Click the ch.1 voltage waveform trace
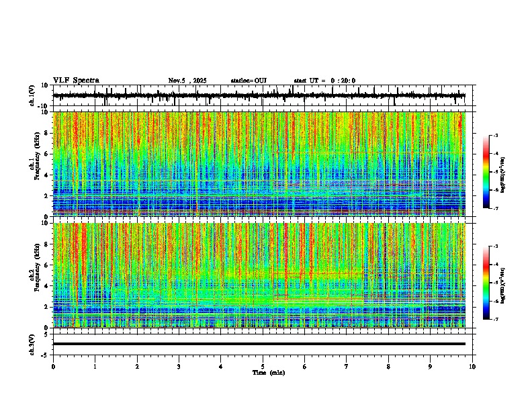The width and height of the screenshot is (532, 411). point(259,95)
